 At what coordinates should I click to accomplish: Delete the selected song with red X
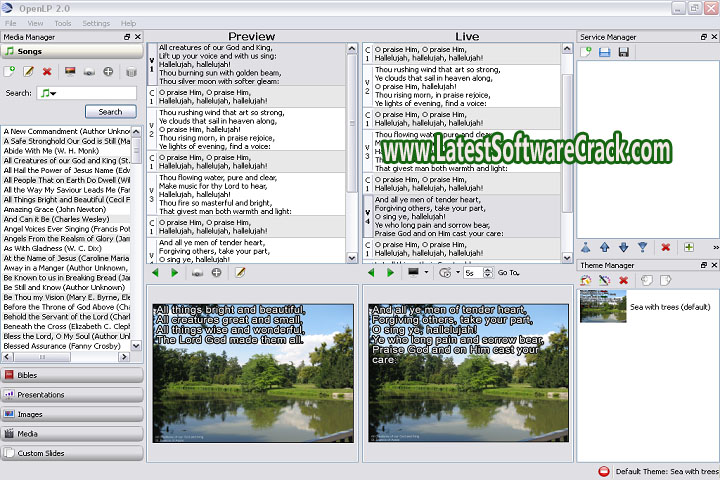(47, 71)
